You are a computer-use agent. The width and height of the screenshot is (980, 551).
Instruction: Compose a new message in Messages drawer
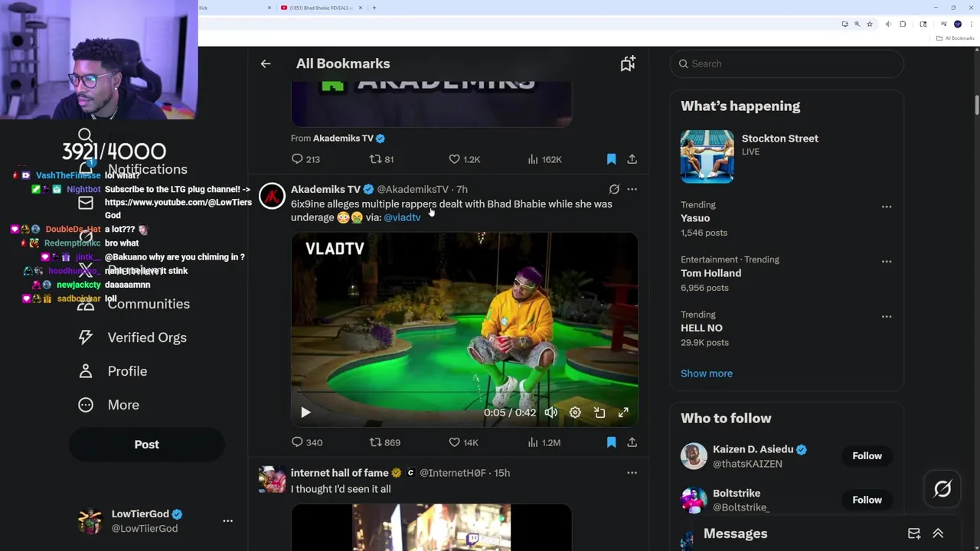pyautogui.click(x=914, y=533)
